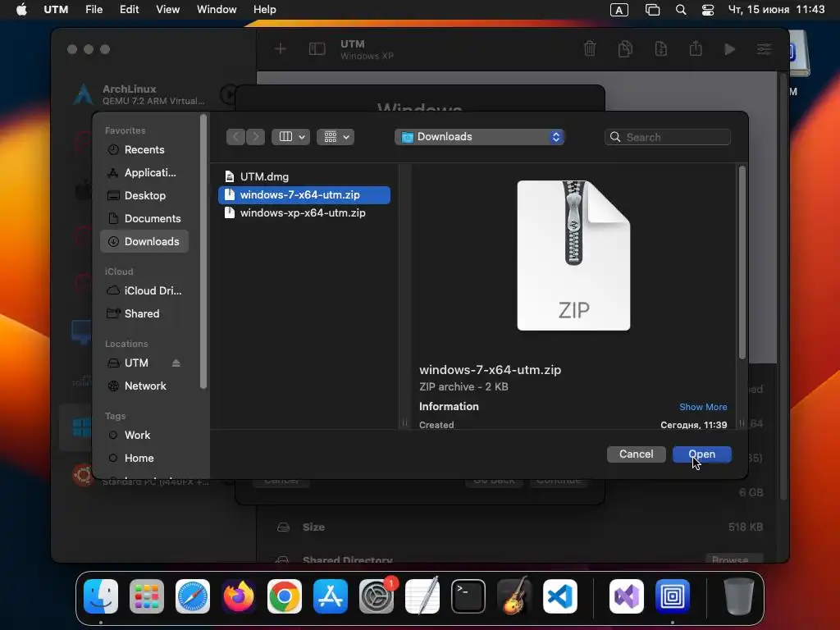840x630 pixels.
Task: Go back in the file dialog
Action: [235, 137]
